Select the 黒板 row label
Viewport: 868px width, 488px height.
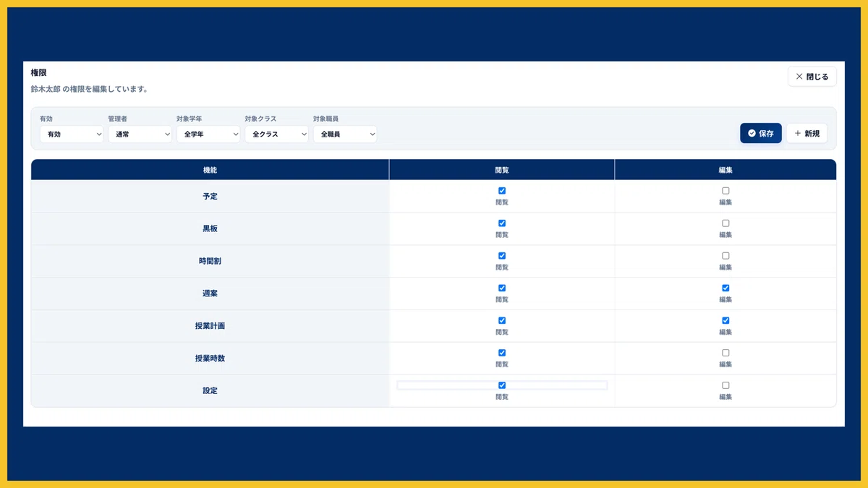[210, 228]
